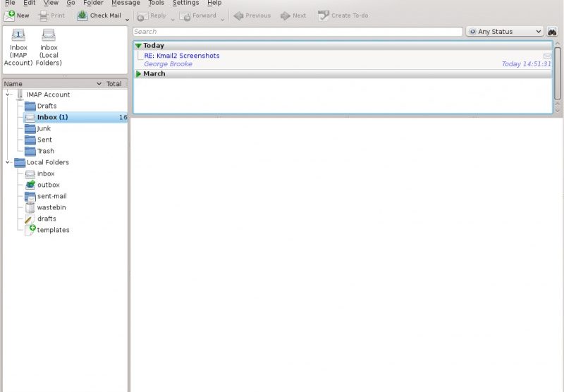Open the Check Mail dropdown arrow
564x392 pixels.
(128, 19)
